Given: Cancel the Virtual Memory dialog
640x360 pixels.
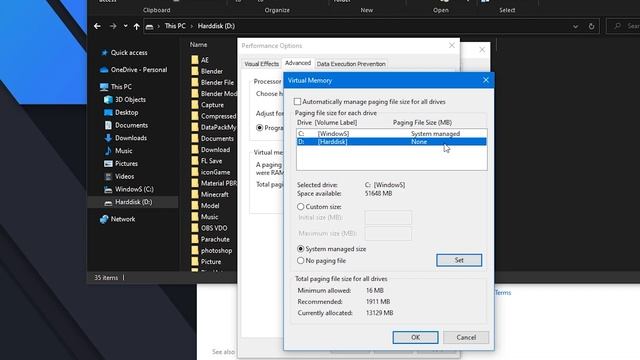Looking at the screenshot, I should pyautogui.click(x=466, y=337).
